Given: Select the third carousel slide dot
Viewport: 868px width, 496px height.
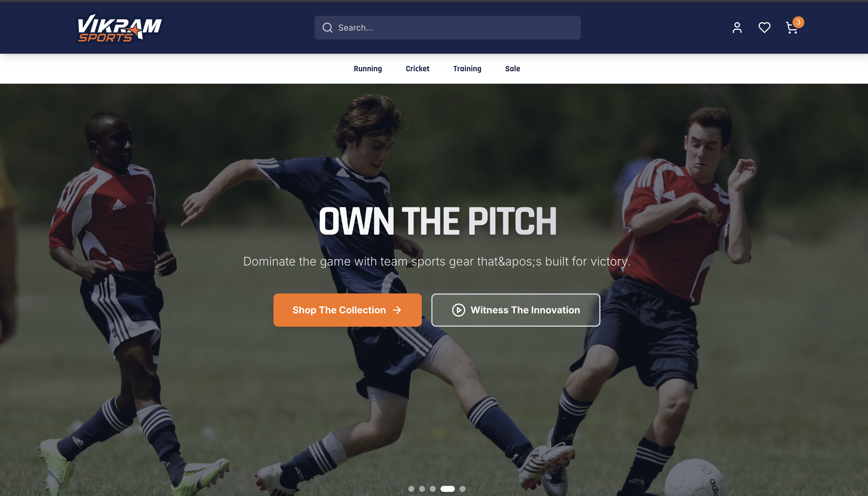Looking at the screenshot, I should 433,489.
